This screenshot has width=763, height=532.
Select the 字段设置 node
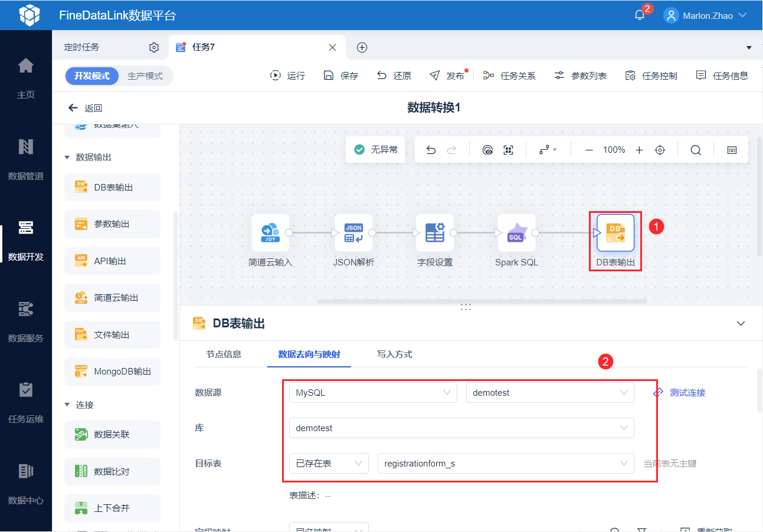click(435, 233)
